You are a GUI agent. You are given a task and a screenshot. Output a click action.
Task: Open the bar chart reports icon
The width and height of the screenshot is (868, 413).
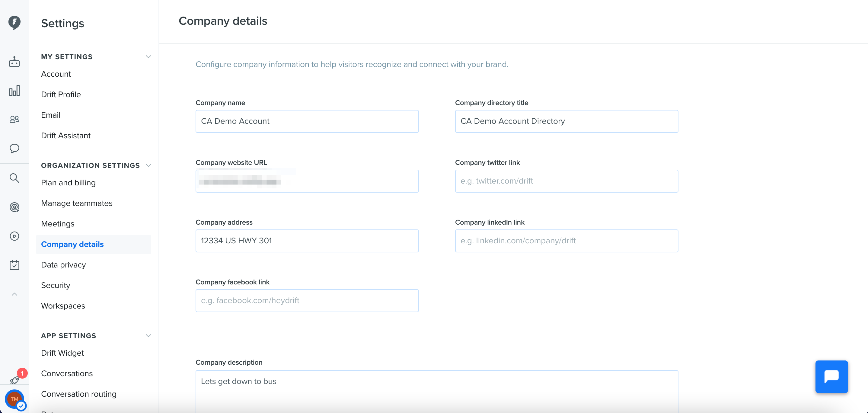(14, 91)
